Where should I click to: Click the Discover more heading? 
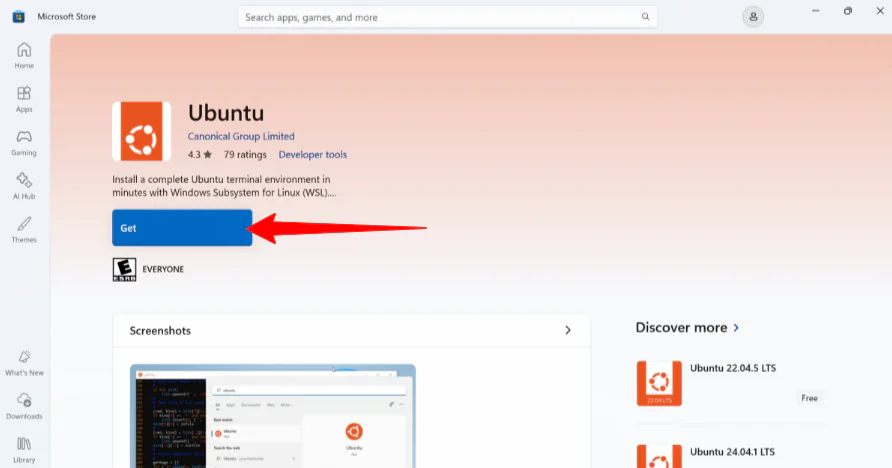click(681, 328)
